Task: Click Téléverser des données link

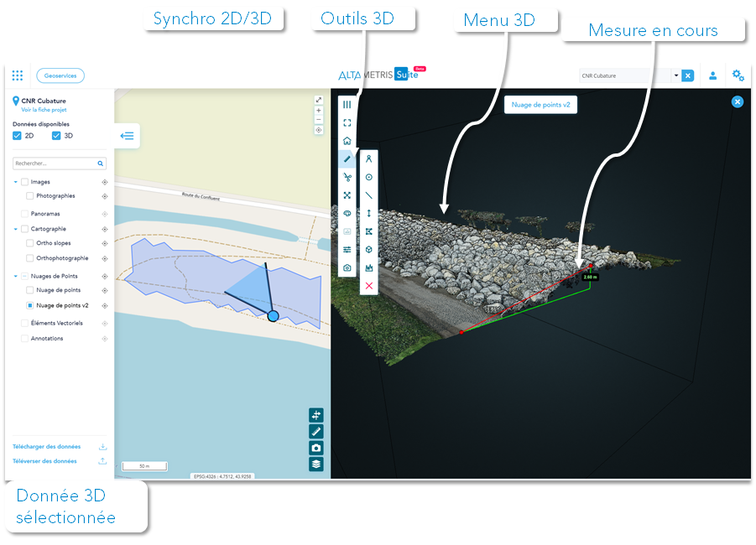Action: coord(44,461)
